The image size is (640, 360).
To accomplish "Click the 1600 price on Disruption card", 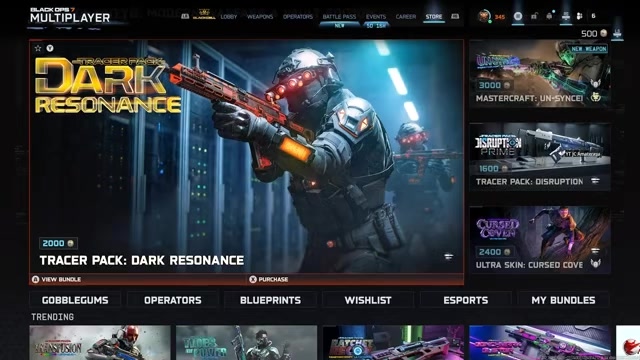I will (x=493, y=169).
